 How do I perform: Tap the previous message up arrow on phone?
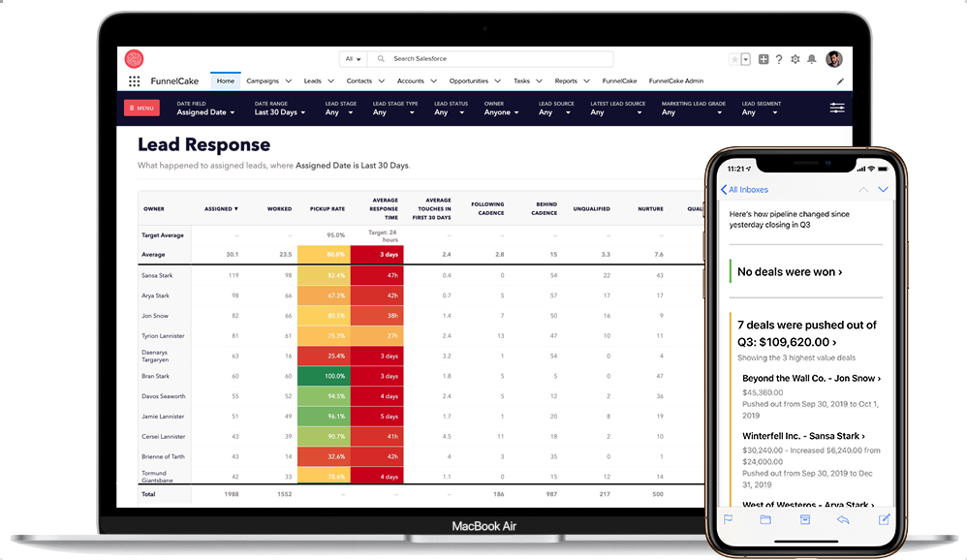[863, 190]
